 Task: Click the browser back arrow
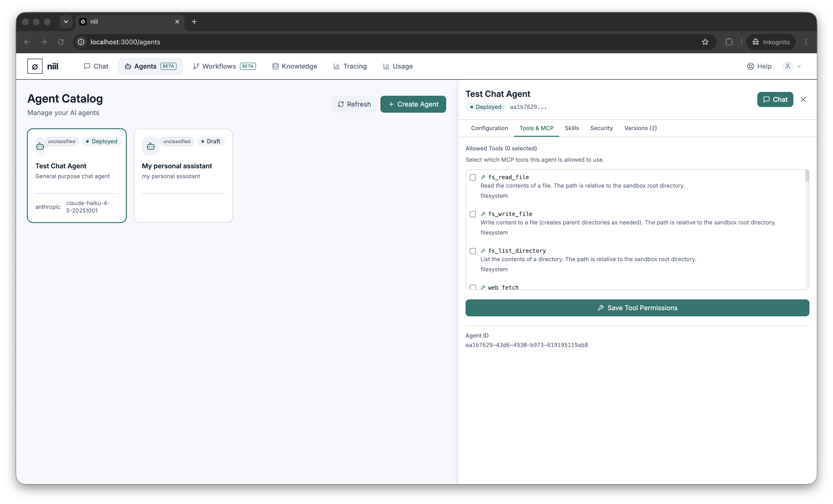click(x=27, y=42)
